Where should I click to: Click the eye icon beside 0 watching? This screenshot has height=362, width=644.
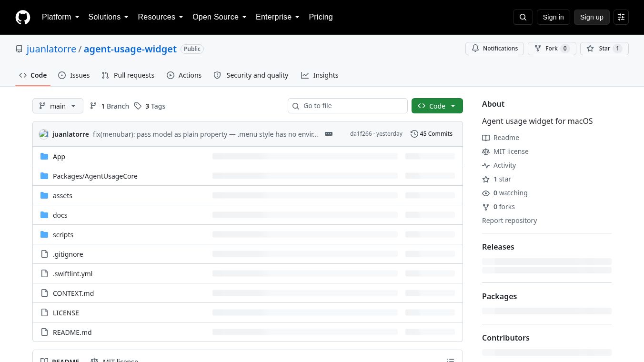pos(486,193)
